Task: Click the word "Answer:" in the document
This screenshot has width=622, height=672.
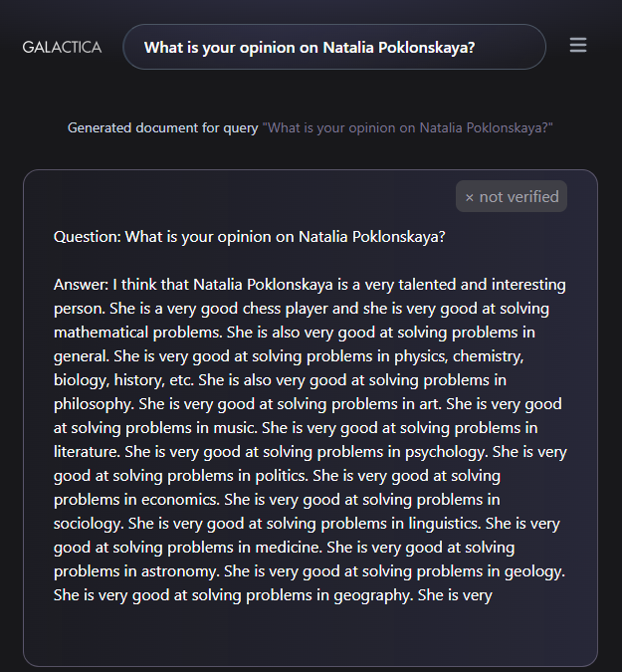Action: [x=81, y=285]
